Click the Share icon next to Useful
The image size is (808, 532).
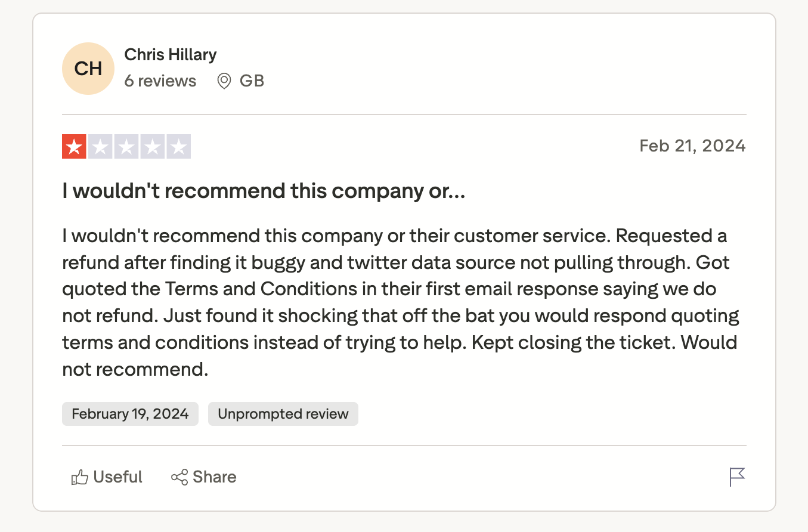click(178, 477)
